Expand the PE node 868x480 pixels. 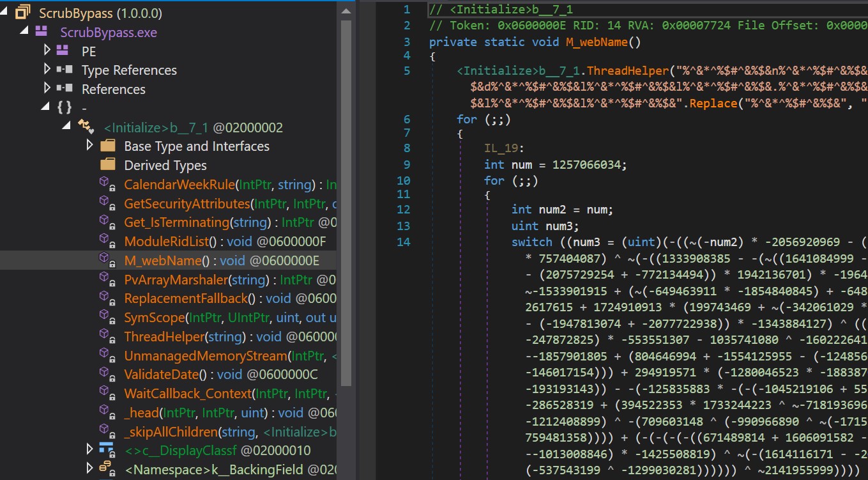[47, 50]
